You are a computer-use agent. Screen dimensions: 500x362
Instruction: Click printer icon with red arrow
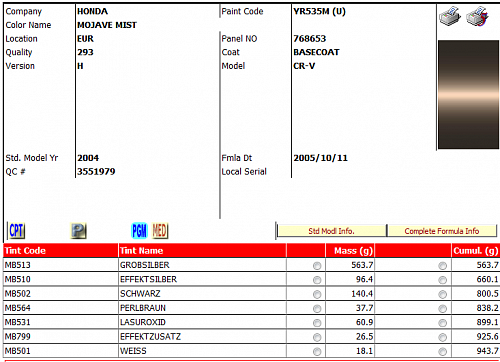pos(477,16)
